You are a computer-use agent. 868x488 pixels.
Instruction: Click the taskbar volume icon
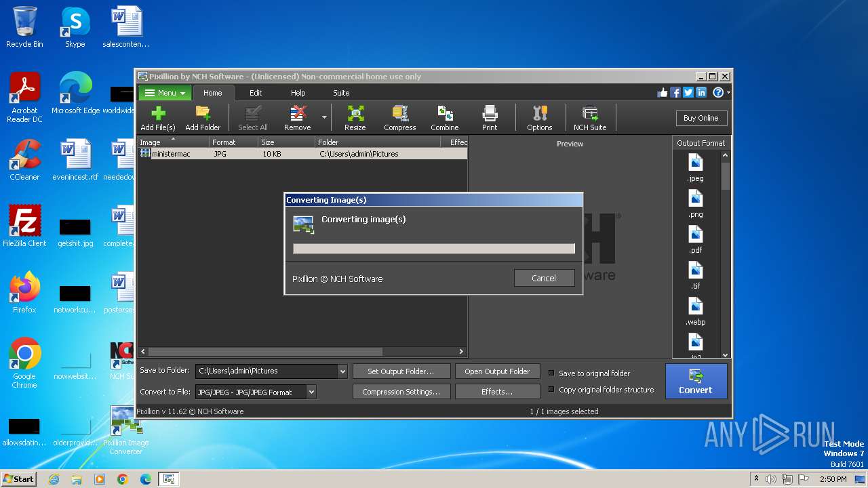[x=771, y=479]
